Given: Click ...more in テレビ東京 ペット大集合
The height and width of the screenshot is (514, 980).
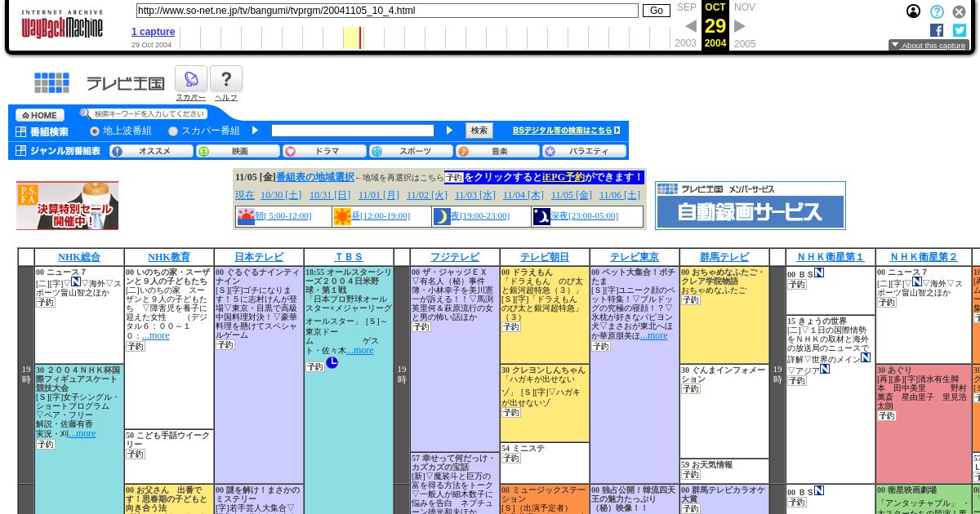Looking at the screenshot, I should 653,335.
